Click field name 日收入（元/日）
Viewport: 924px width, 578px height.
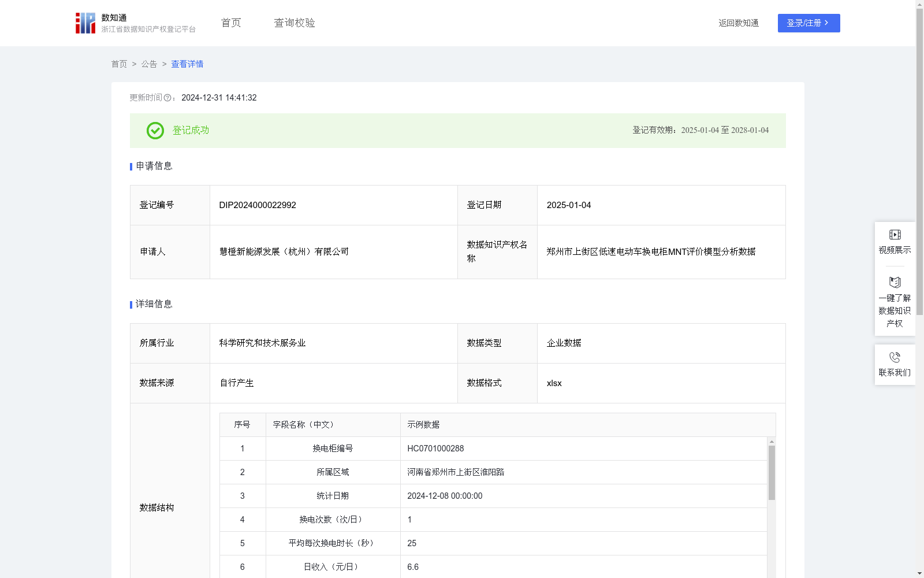(333, 567)
